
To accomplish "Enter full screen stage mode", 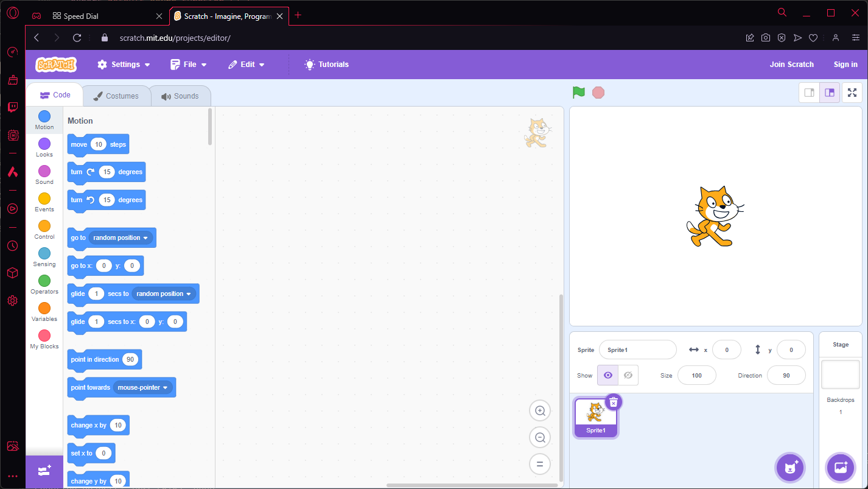I will 852,92.
